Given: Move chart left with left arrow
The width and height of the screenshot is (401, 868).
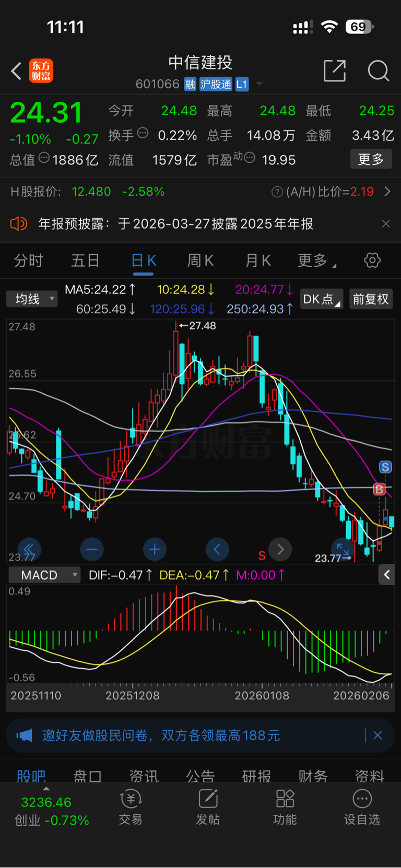Looking at the screenshot, I should click(x=217, y=549).
